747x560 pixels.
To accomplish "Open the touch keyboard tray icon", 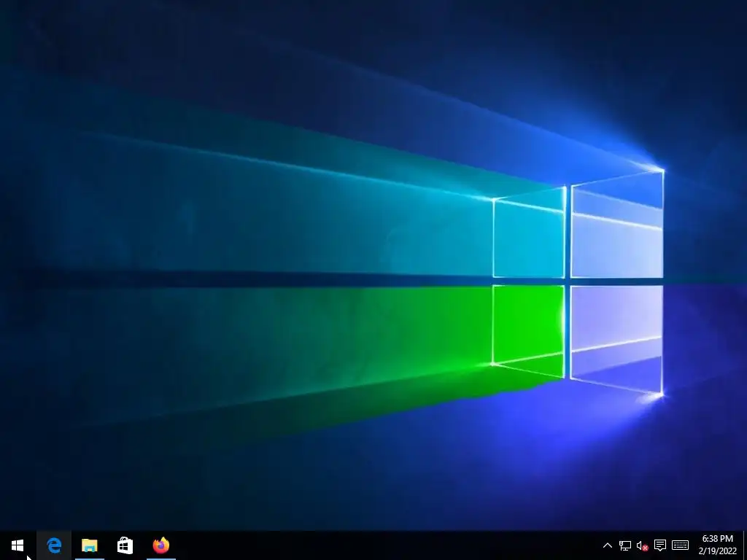I will (x=681, y=545).
